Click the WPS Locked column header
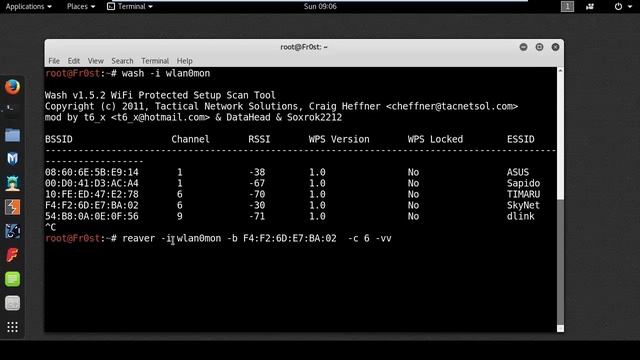This screenshot has height=360, width=640. click(435, 139)
